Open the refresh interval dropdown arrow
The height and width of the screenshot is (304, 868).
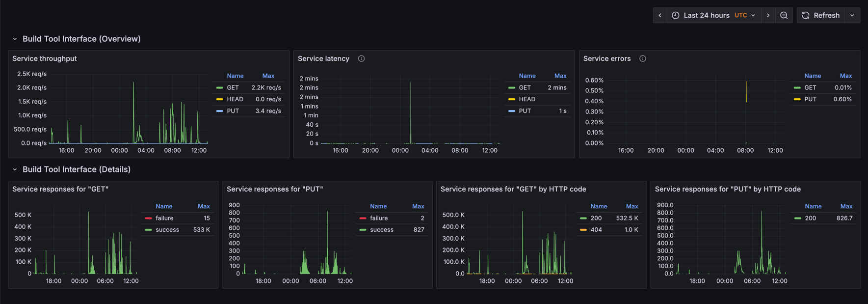click(x=852, y=15)
